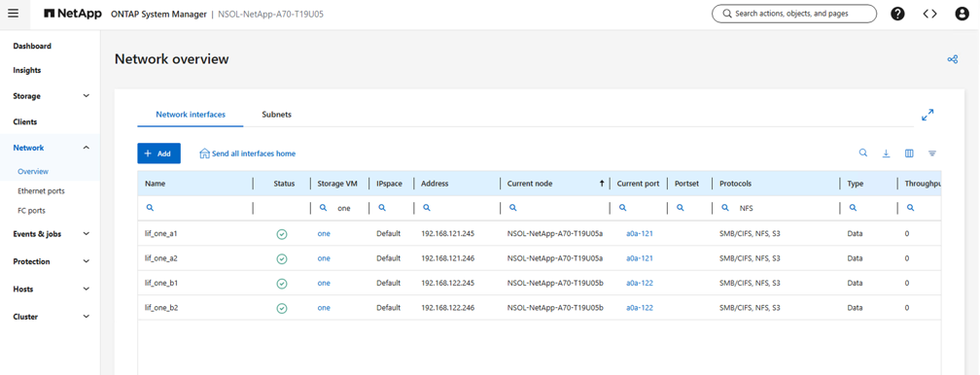Select the lif_one_b2 interface name
The height and width of the screenshot is (375, 980).
[161, 308]
